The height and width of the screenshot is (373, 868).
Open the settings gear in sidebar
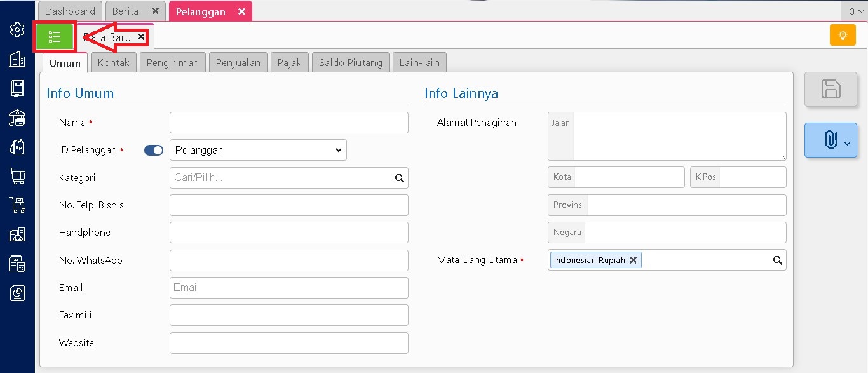click(17, 29)
